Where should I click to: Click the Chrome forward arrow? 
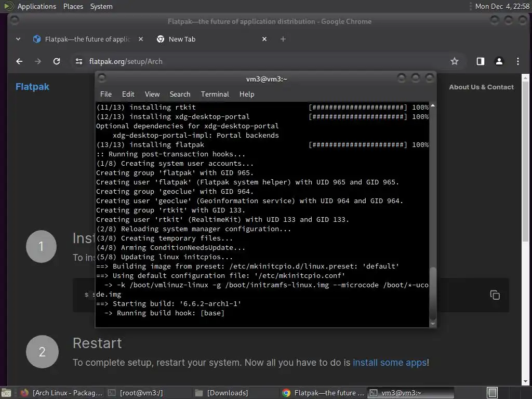pyautogui.click(x=38, y=61)
